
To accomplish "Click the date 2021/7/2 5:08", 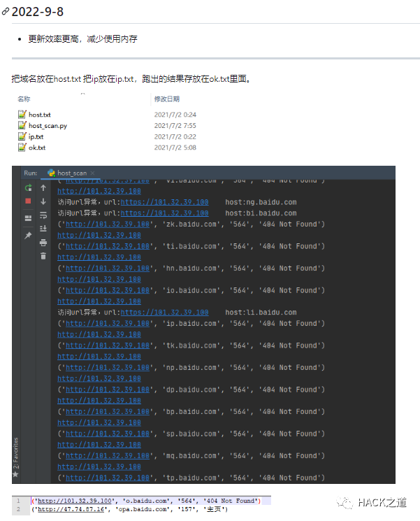I will pyautogui.click(x=175, y=148).
